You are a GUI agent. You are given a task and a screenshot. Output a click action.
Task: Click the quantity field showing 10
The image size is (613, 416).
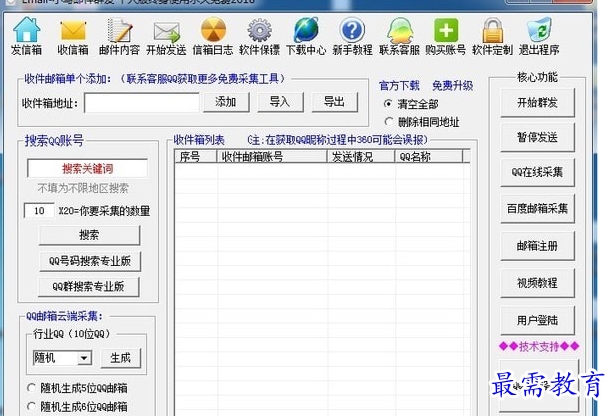click(x=39, y=211)
